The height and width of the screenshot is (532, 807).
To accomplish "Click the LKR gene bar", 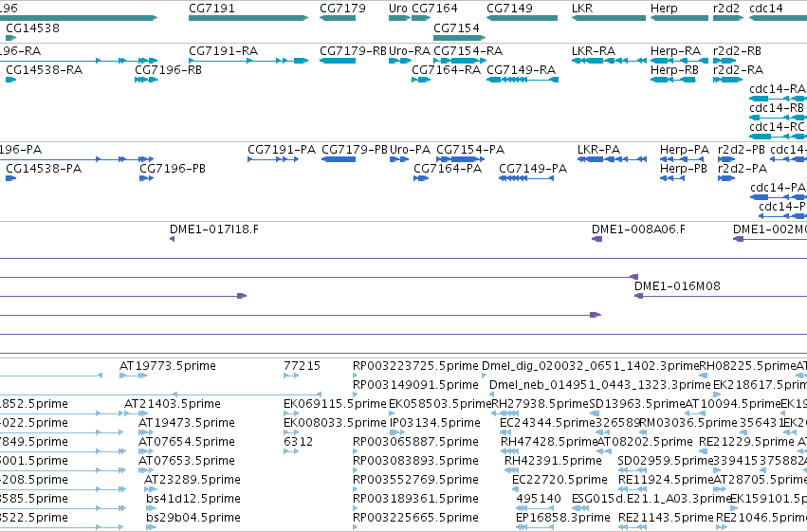I will point(609,18).
